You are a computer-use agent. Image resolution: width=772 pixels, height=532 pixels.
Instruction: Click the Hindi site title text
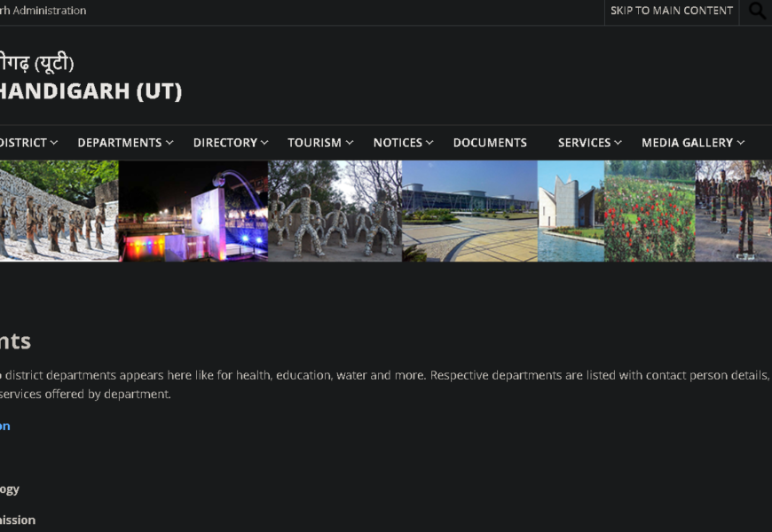point(37,63)
